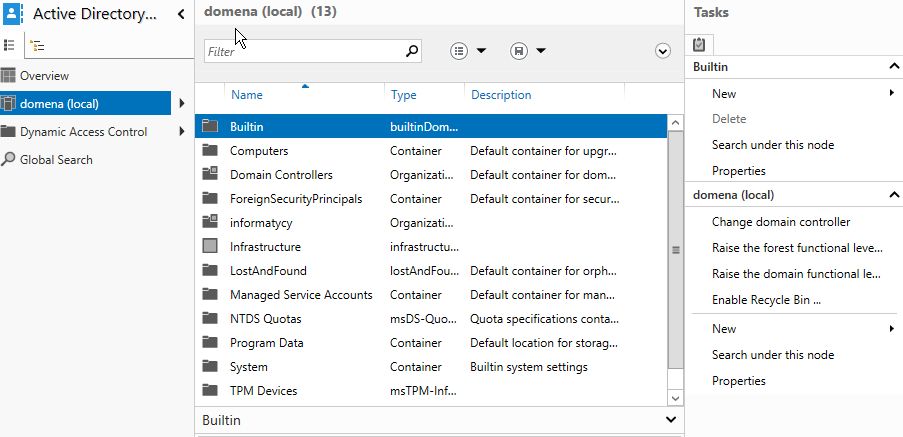This screenshot has height=437, width=903.
Task: Expand domena (local) node arrow
Action: [182, 104]
